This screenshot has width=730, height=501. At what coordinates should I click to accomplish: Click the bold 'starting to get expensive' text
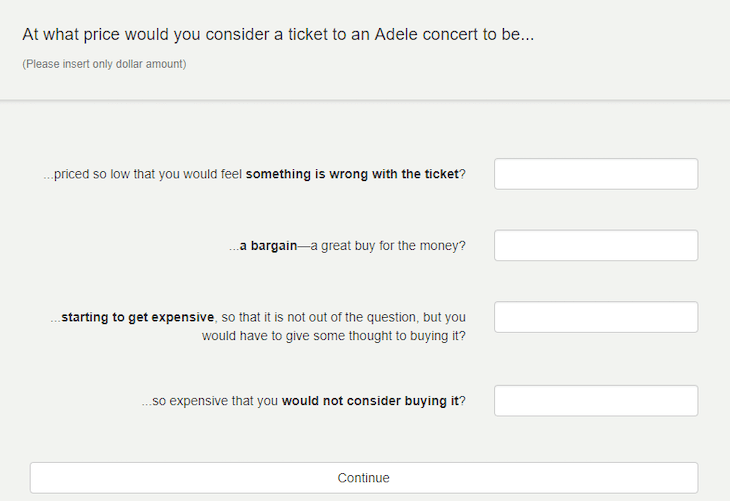pos(138,317)
